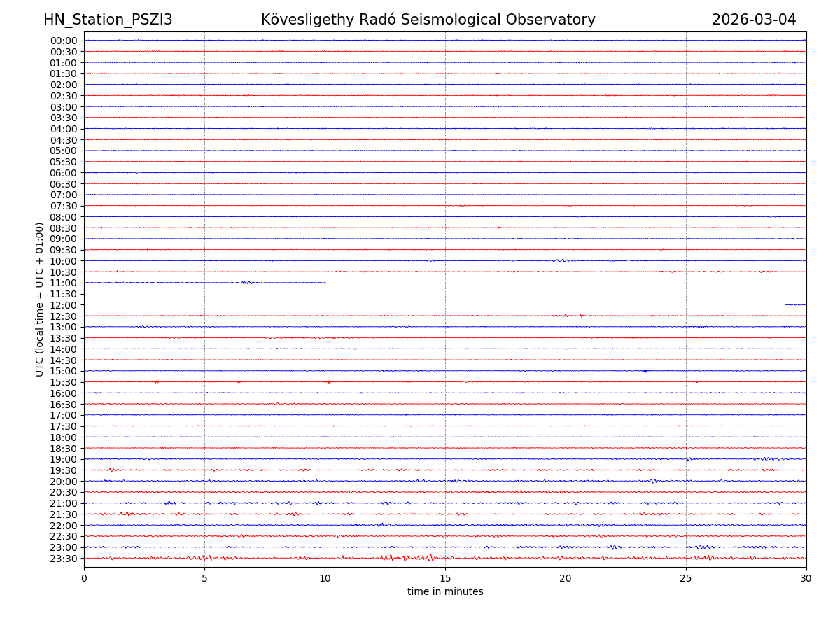Click the HN_Station_PSZI3 station label
This screenshot has height=630, width=840.
[x=108, y=20]
